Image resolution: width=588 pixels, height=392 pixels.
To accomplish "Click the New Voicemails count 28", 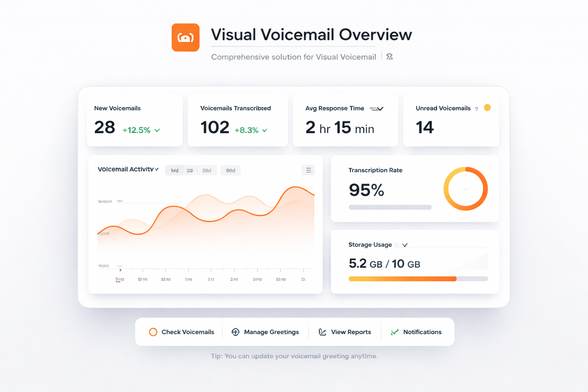I will (x=105, y=127).
